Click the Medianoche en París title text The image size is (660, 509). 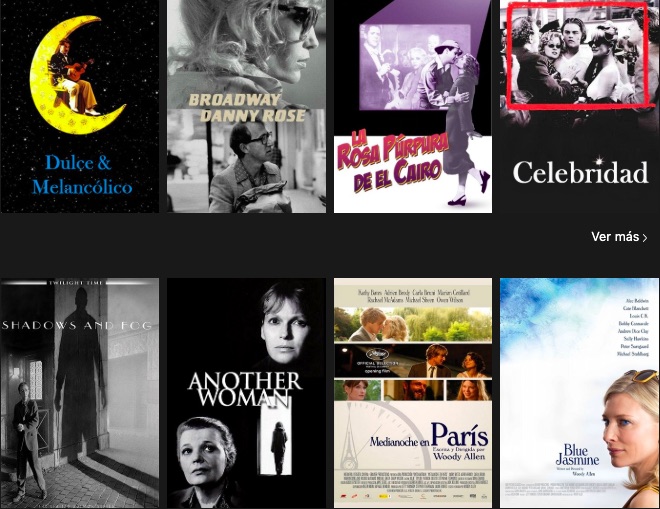click(x=429, y=437)
